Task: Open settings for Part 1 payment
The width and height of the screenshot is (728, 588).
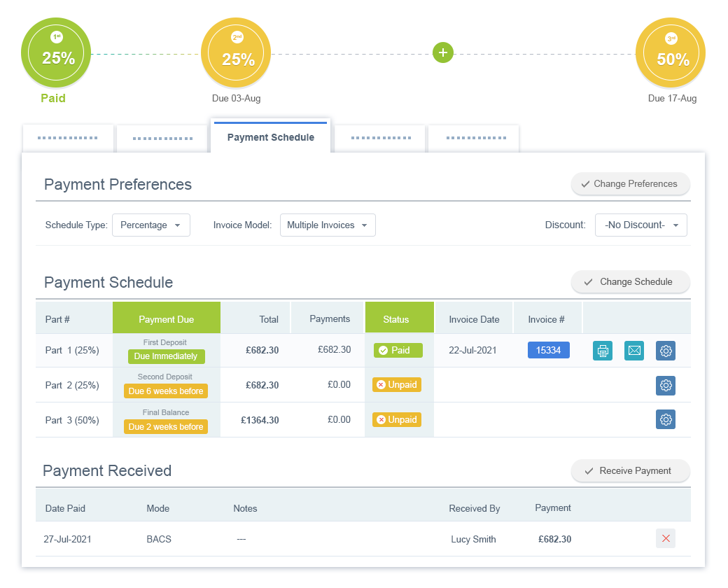Action: click(666, 350)
